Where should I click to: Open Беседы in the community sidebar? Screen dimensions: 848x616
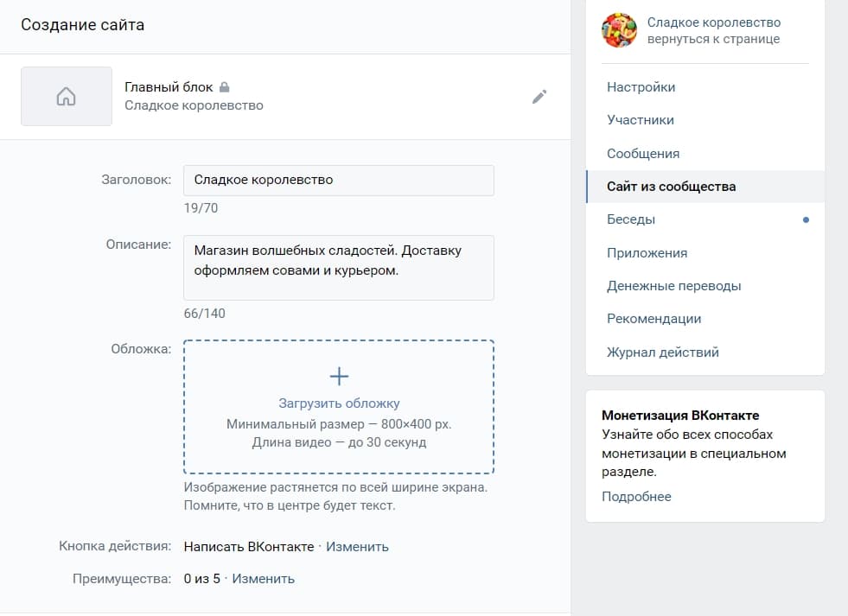[x=632, y=219]
